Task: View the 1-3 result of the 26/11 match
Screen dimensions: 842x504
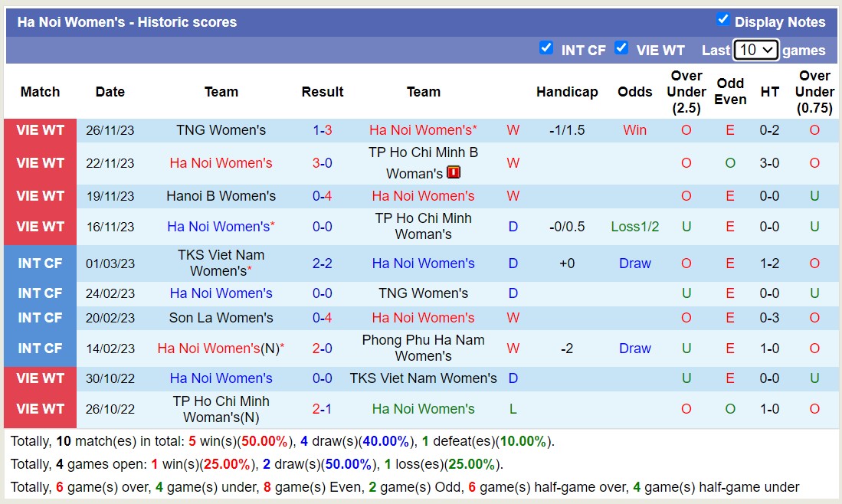Action: (x=323, y=129)
